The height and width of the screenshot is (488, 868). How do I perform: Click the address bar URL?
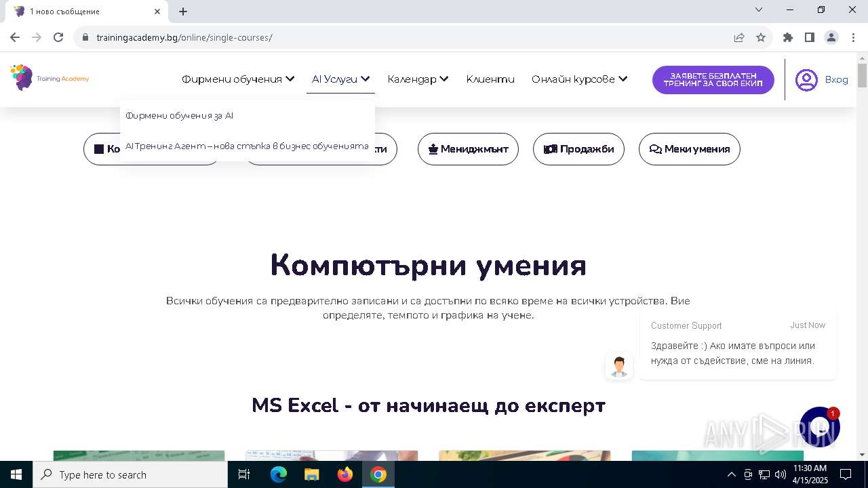(184, 37)
